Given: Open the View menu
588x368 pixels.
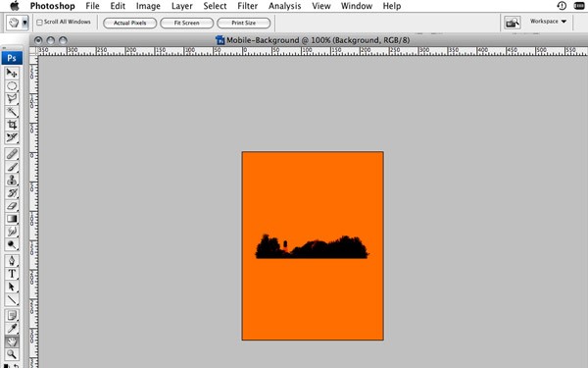Looking at the screenshot, I should coord(321,6).
